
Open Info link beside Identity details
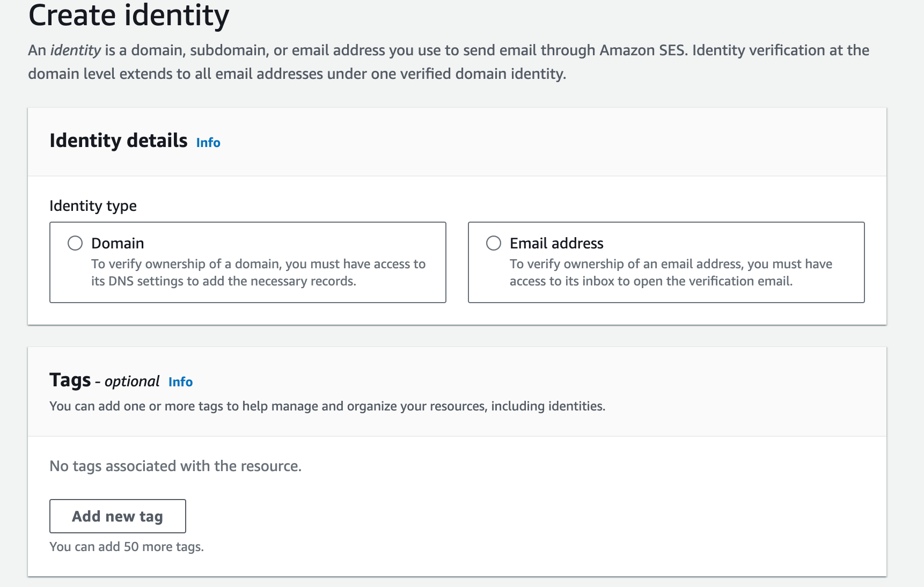(x=208, y=142)
